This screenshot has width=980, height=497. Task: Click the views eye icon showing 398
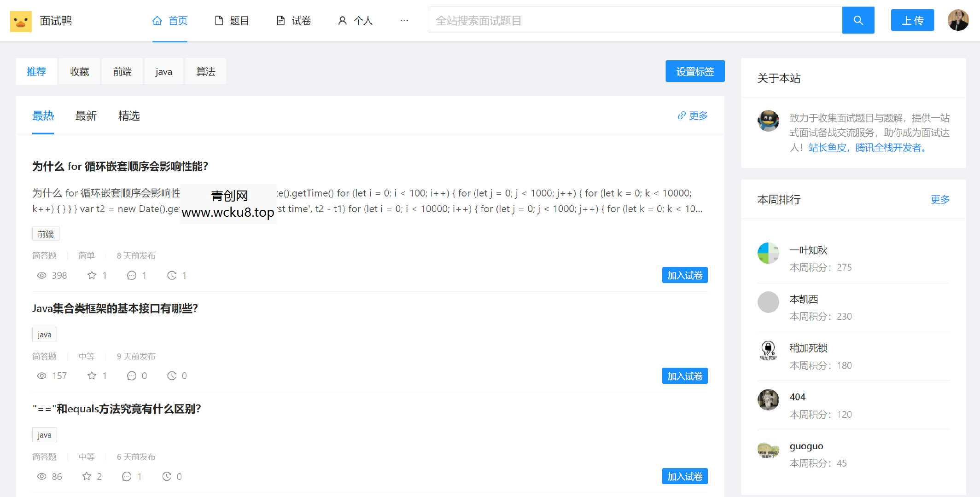pyautogui.click(x=41, y=275)
